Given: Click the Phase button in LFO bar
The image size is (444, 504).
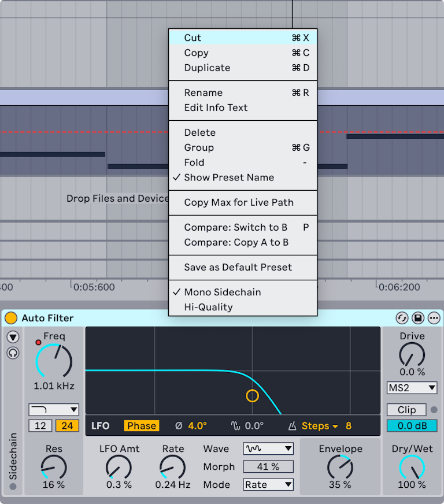Looking at the screenshot, I should coord(142,426).
